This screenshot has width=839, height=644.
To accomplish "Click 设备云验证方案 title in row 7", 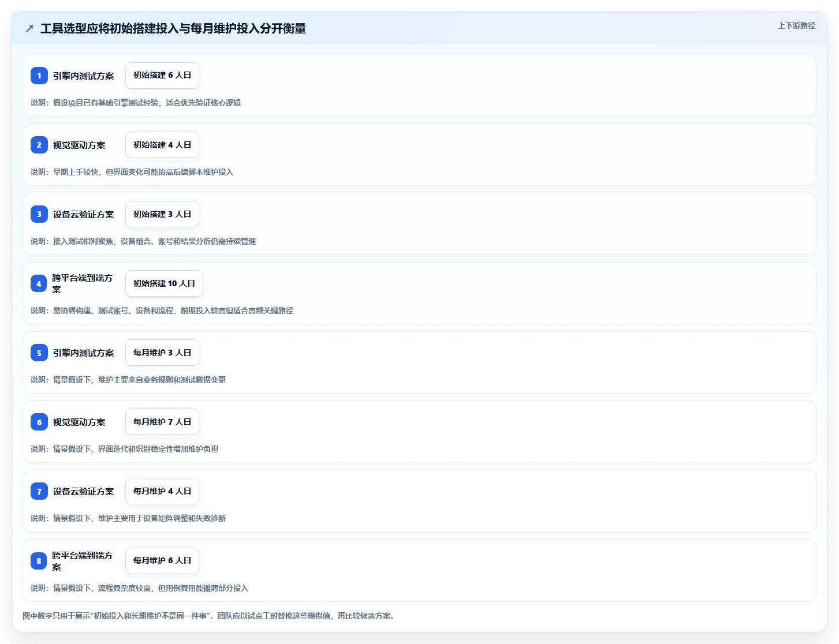I will 84,491.
